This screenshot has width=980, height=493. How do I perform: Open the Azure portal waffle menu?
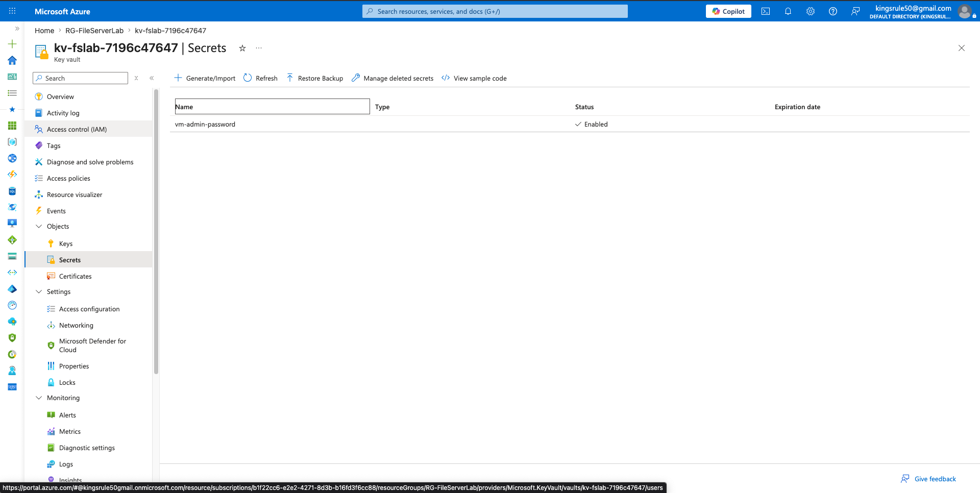[x=12, y=11]
